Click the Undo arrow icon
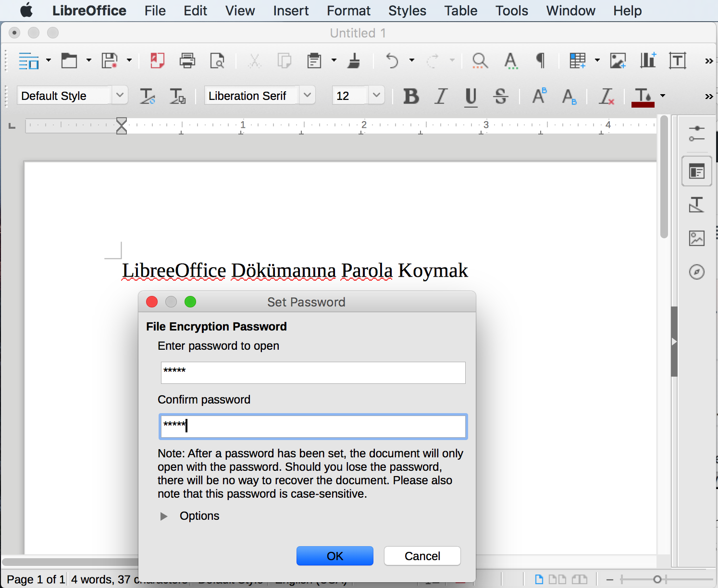Screen dimensions: 718x588 tap(392, 61)
